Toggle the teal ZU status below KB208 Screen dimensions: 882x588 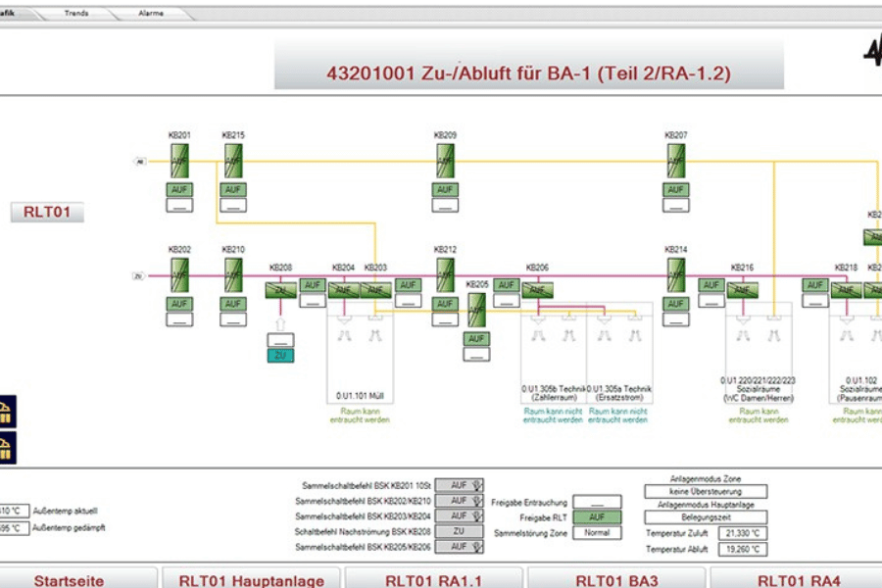tap(280, 356)
